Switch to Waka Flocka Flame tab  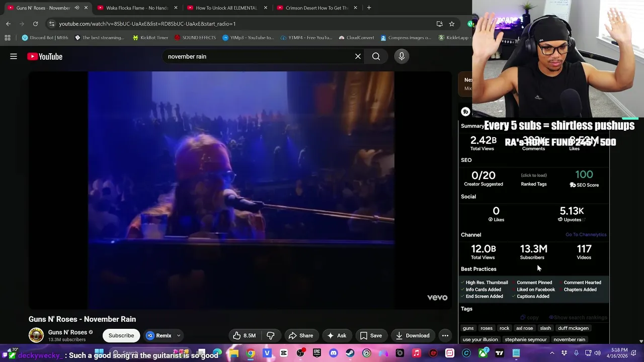[137, 8]
